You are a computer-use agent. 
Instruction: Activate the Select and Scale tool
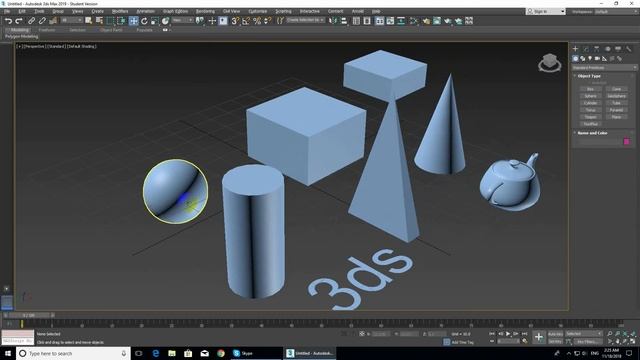155,21
